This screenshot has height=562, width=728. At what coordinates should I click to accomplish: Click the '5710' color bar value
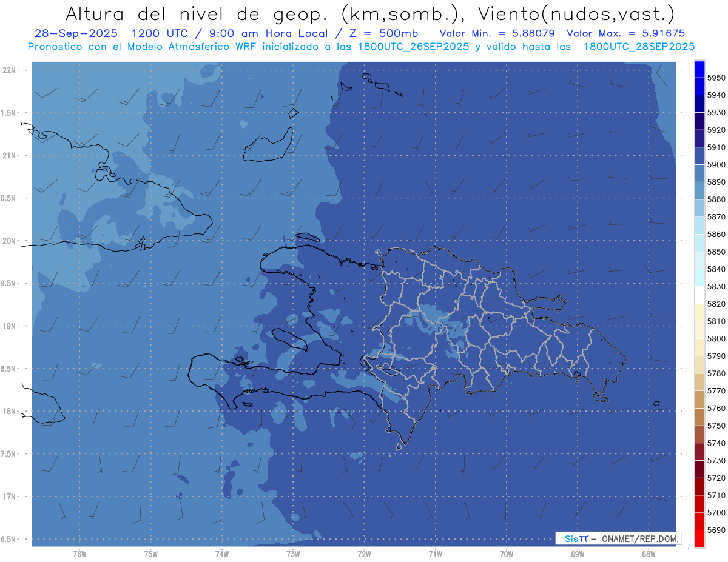click(x=716, y=495)
